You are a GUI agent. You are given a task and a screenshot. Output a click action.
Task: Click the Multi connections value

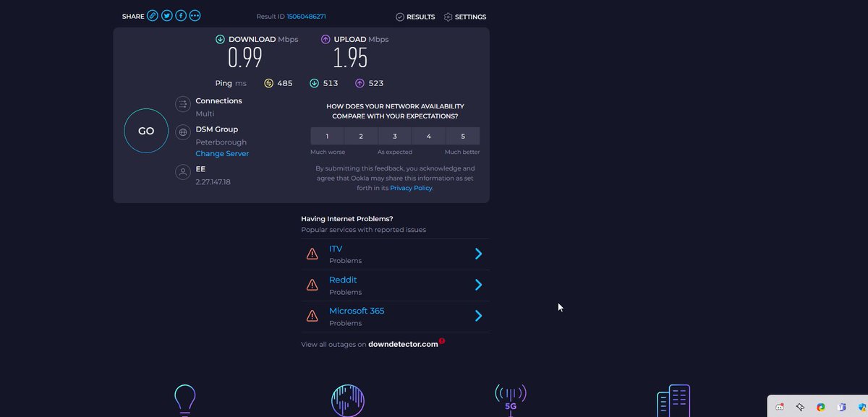pos(205,114)
